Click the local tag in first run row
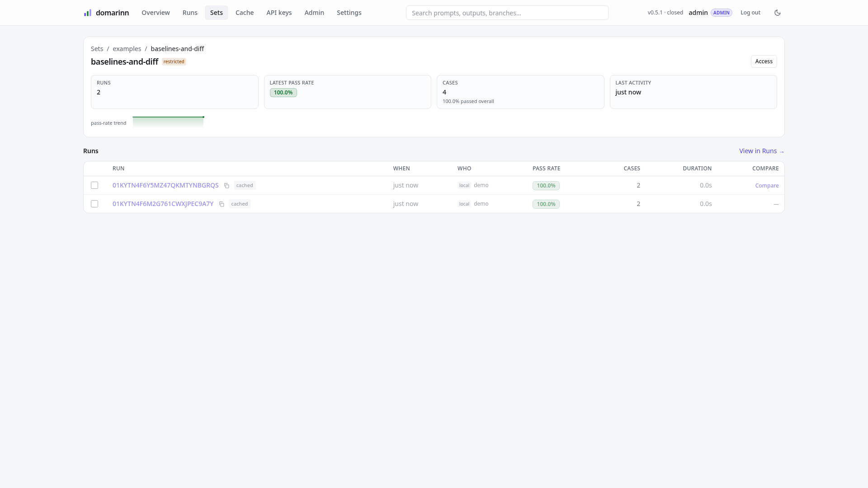 tap(464, 185)
